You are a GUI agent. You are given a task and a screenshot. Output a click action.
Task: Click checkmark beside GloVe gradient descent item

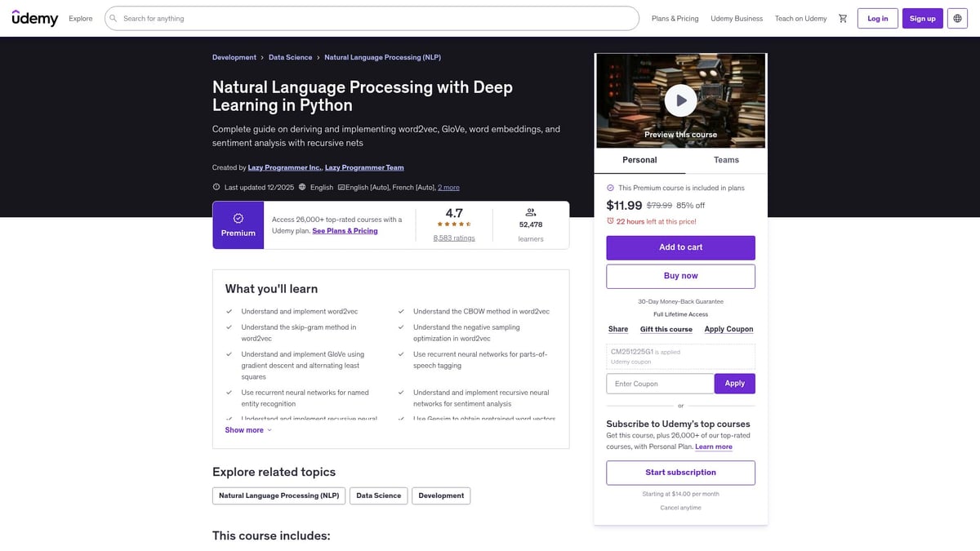229,354
